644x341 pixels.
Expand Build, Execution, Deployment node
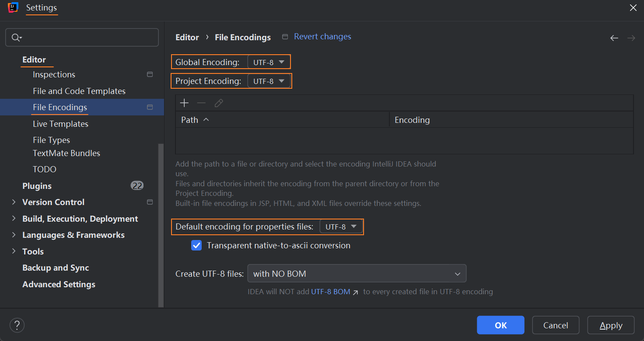[14, 219]
